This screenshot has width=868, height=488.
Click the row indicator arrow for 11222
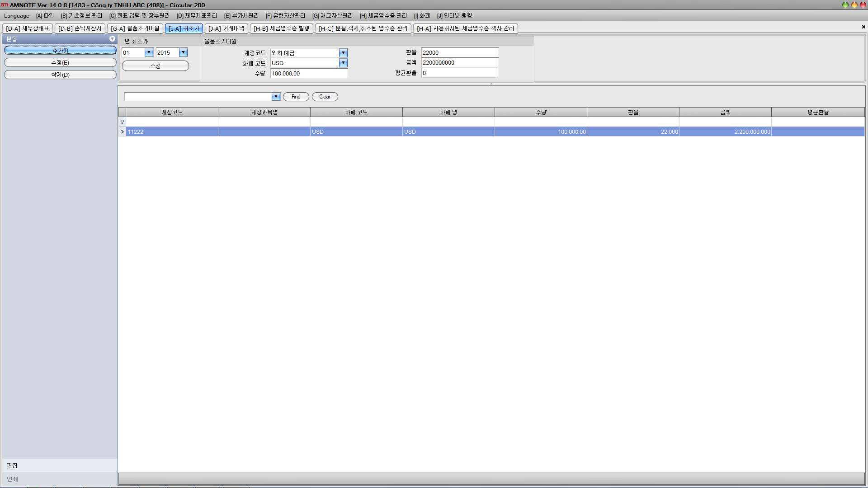(122, 132)
